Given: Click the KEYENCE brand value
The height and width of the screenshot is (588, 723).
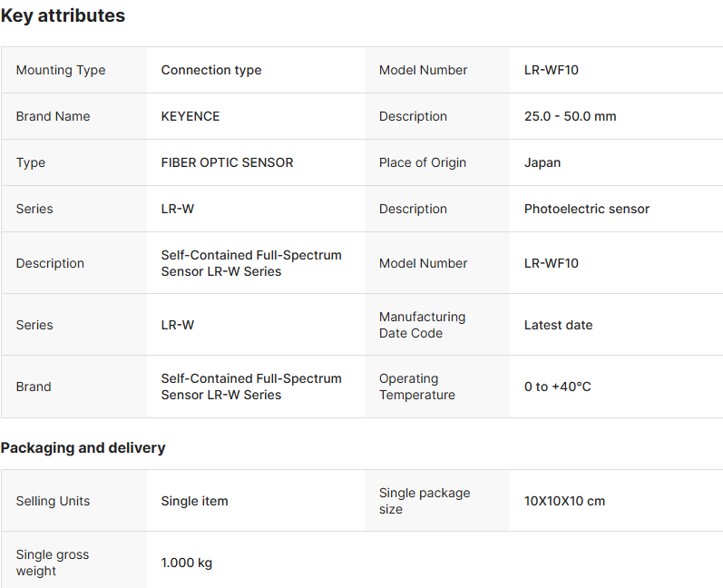Looking at the screenshot, I should point(191,116).
